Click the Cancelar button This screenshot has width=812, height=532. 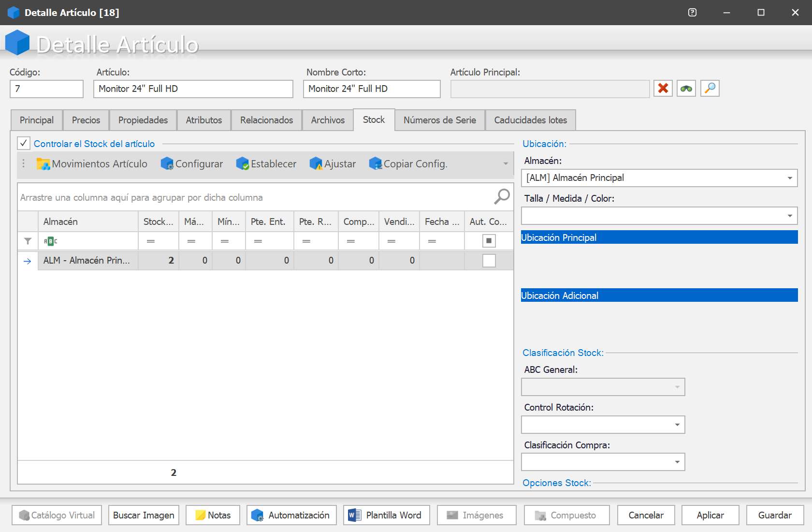pos(646,515)
